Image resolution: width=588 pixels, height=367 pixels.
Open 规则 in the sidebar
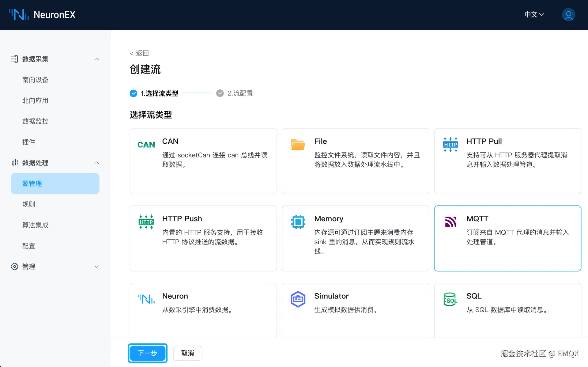pyautogui.click(x=28, y=204)
